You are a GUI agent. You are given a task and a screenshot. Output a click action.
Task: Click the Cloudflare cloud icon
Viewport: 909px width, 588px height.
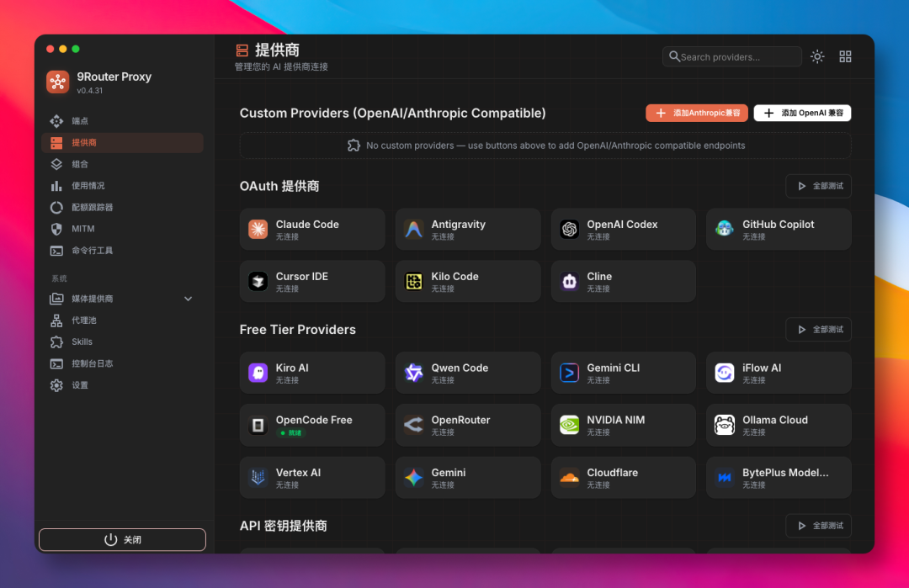pyautogui.click(x=569, y=478)
